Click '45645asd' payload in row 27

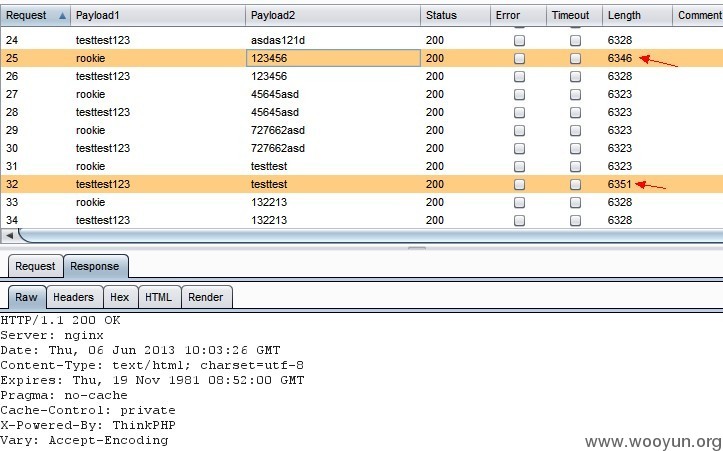(275, 95)
